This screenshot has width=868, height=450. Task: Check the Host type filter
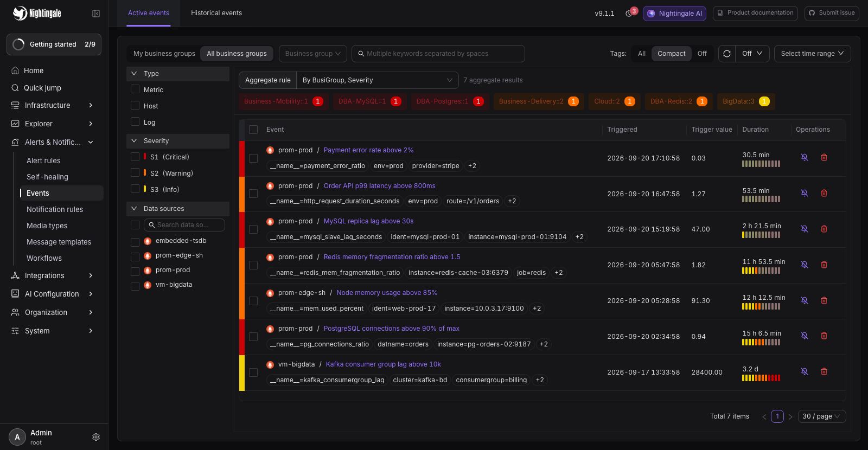(x=135, y=106)
